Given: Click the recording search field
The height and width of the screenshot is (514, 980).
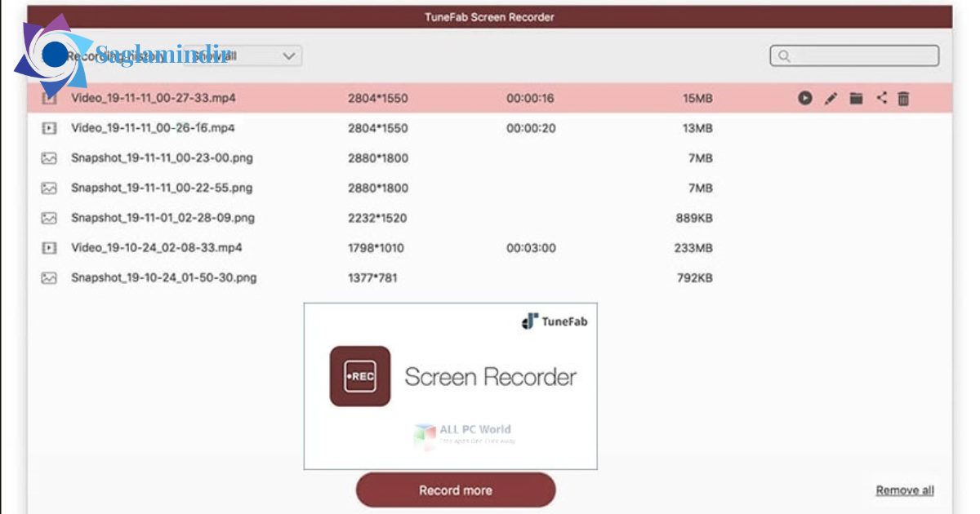Looking at the screenshot, I should click(x=854, y=55).
